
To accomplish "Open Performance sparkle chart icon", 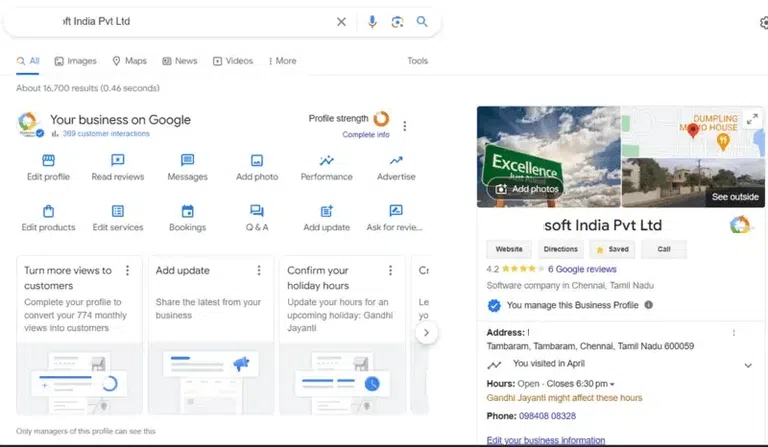I will click(x=327, y=160).
